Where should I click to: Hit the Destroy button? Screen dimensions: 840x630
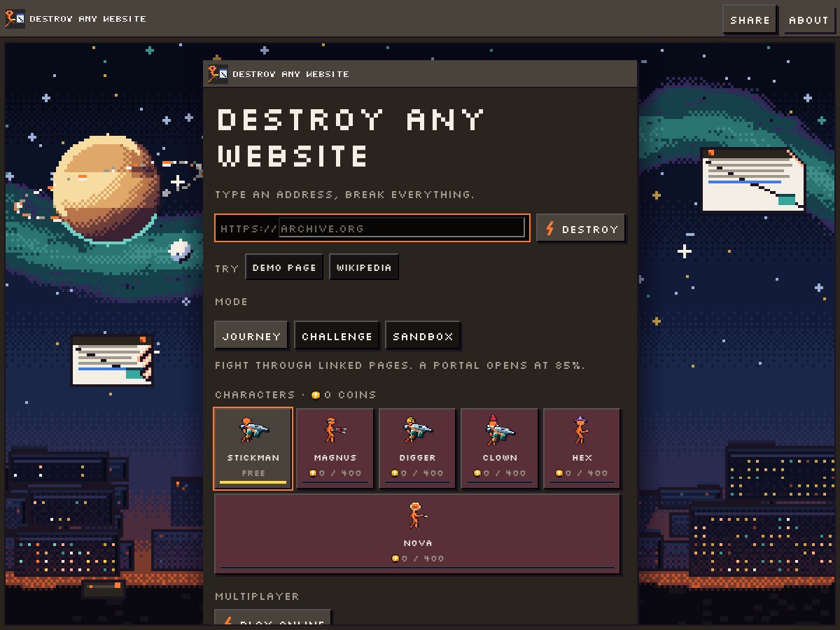click(581, 228)
